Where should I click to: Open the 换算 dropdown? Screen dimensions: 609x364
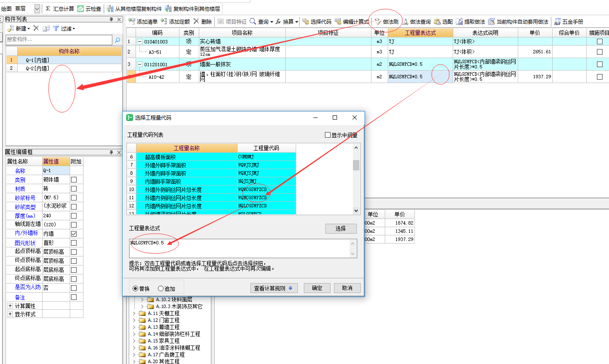[287, 22]
